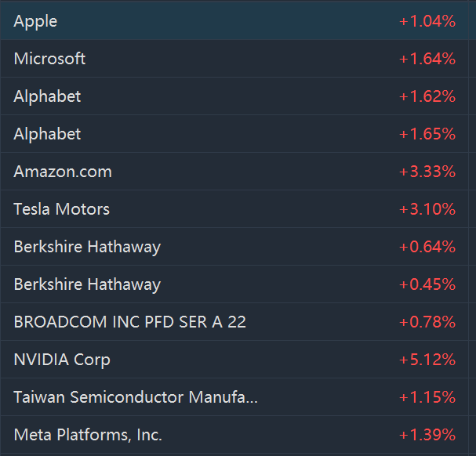
Task: Open the Taiwan Semiconductor stock entry
Action: tap(135, 397)
